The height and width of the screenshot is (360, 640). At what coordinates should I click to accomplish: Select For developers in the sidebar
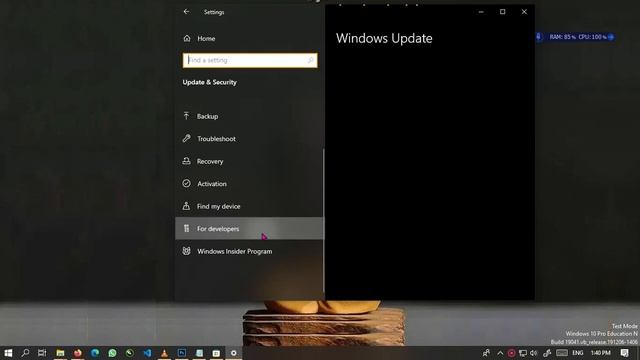click(249, 229)
